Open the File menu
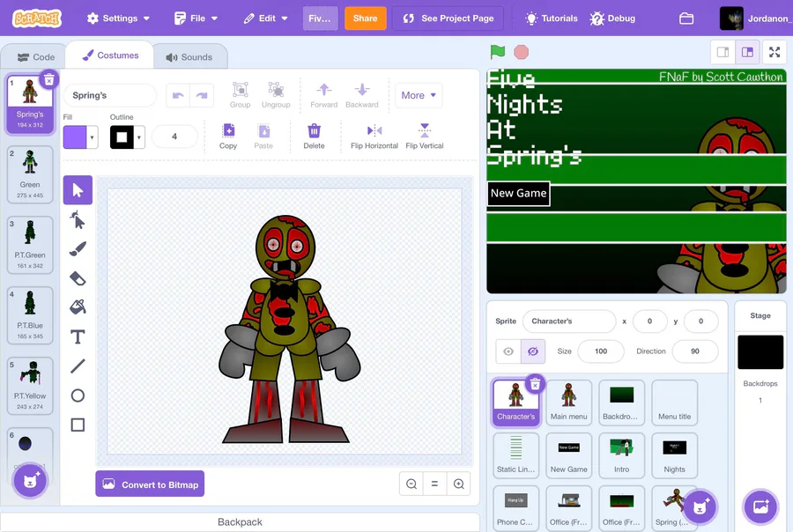The width and height of the screenshot is (793, 532). point(196,18)
